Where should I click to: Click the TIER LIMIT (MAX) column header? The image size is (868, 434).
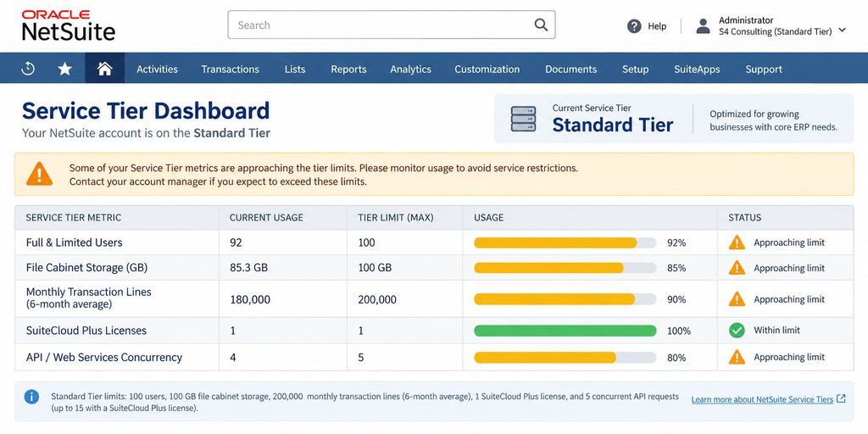[x=396, y=218]
